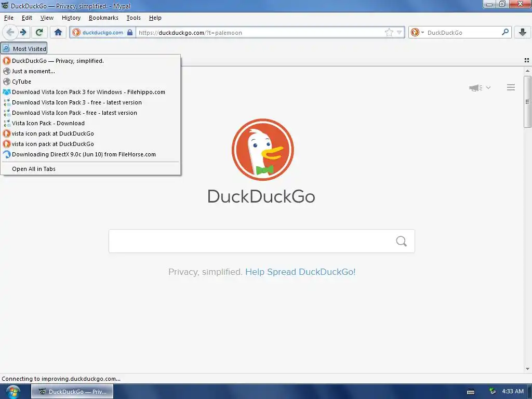Open the History menu
532x399 pixels.
tap(71, 18)
